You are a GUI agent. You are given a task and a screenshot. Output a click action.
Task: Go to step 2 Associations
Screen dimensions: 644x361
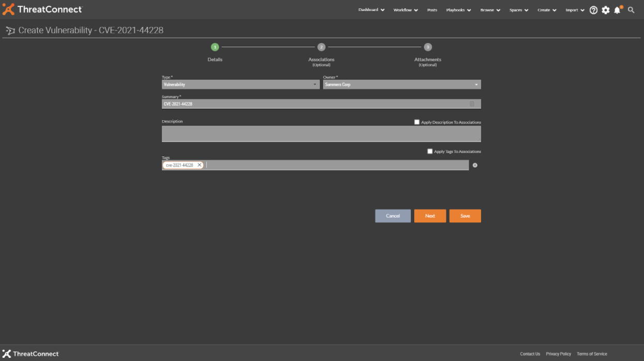321,47
